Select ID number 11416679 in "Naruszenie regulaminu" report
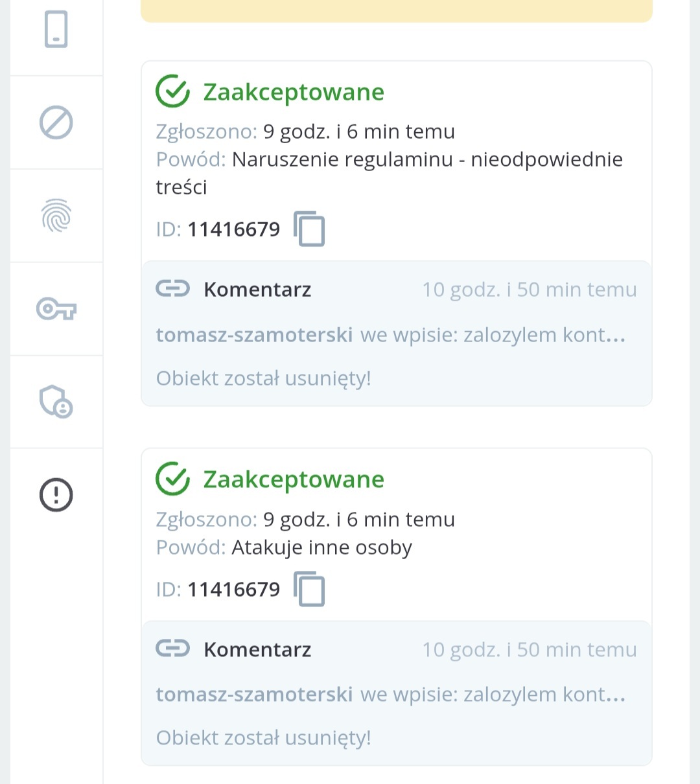700x784 pixels. tap(234, 229)
